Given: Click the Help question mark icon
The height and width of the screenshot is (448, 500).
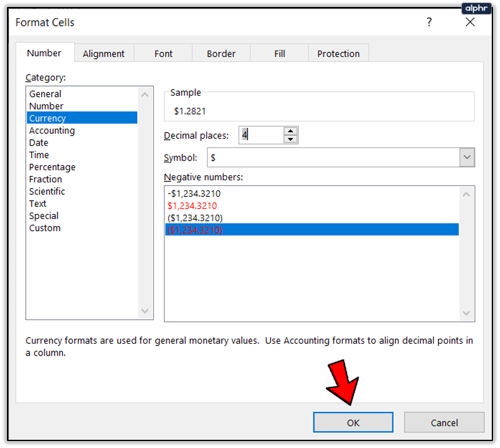Looking at the screenshot, I should pos(429,22).
